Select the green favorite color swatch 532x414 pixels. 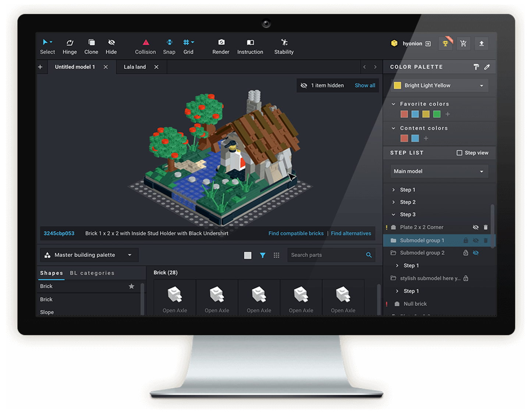pos(437,114)
